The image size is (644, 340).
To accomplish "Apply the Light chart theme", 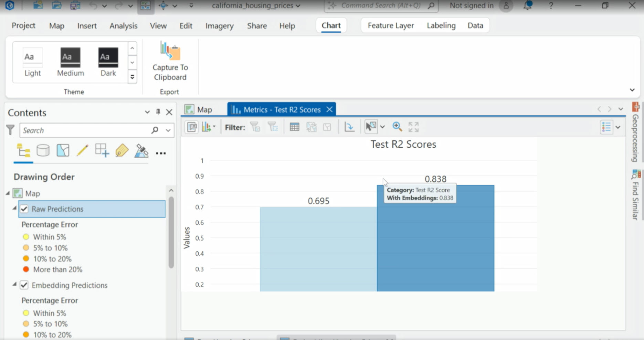I will coord(33,62).
